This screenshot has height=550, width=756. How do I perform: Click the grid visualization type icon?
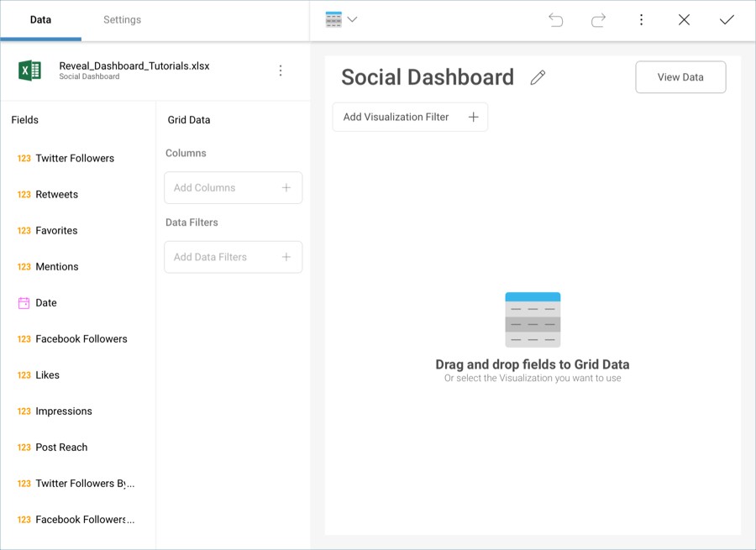(x=333, y=20)
